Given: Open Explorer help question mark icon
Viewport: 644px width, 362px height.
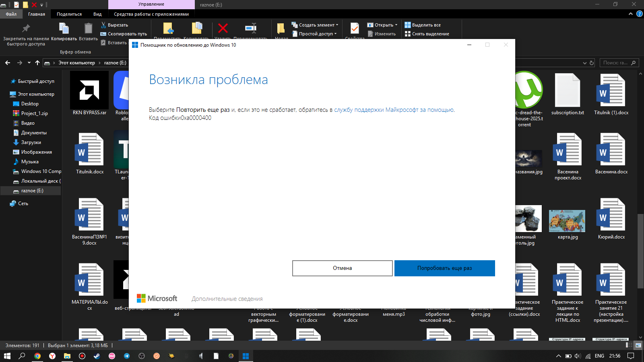Looking at the screenshot, I should point(639,14).
